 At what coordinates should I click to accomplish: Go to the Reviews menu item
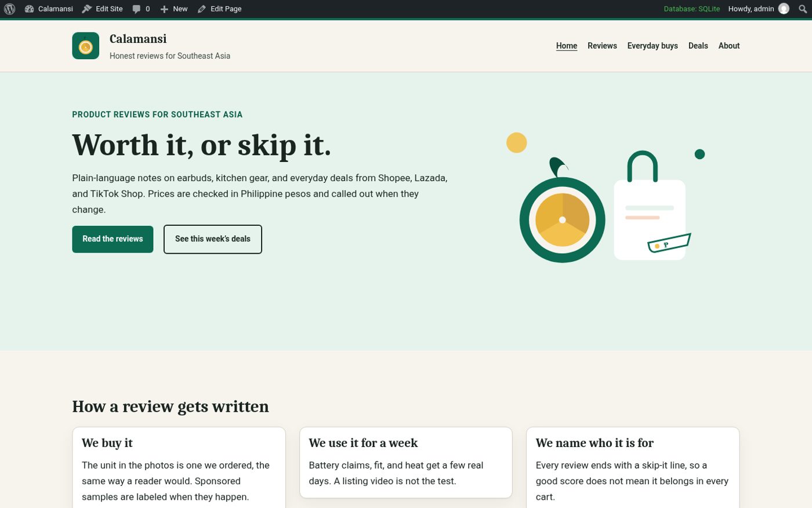pyautogui.click(x=602, y=46)
